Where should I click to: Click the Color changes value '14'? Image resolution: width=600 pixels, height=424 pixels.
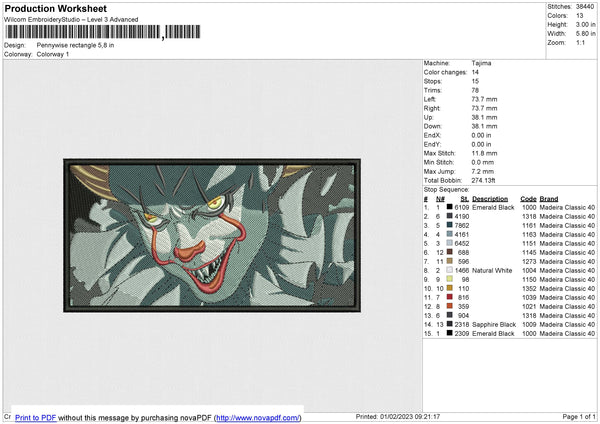(475, 72)
